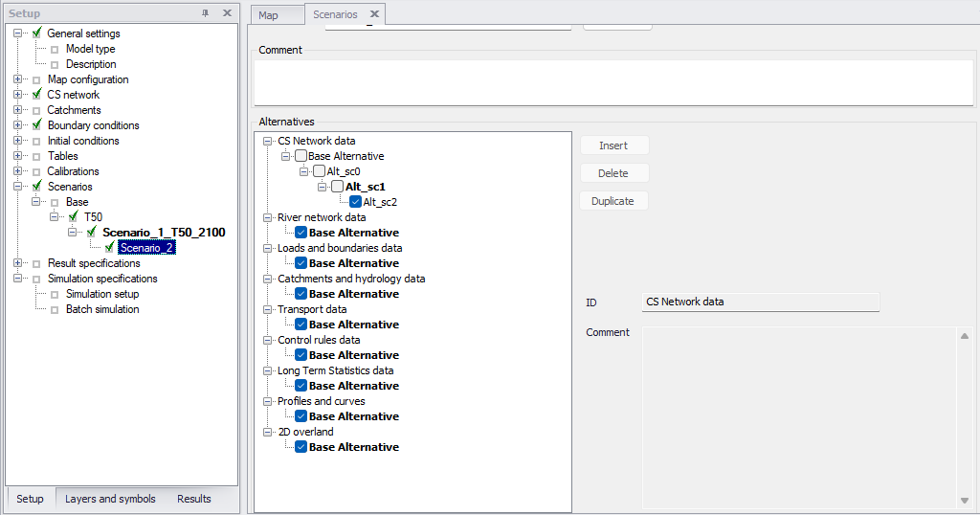Toggle Transport data Base Alternative checkbox
980x515 pixels.
coord(301,325)
